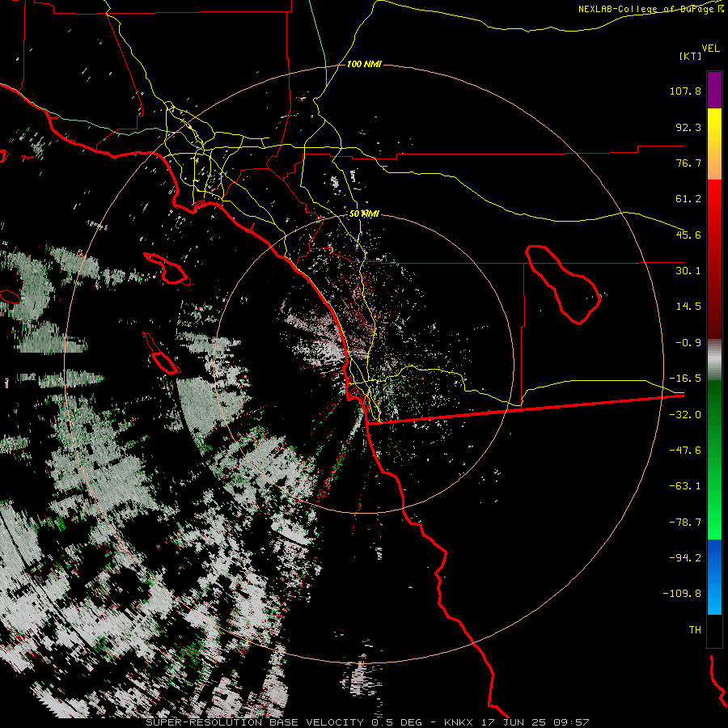Click the SUPER-RESOLUTION BASE VELOCITY caption text
Viewport: 728px width, 728px height.
click(x=256, y=722)
